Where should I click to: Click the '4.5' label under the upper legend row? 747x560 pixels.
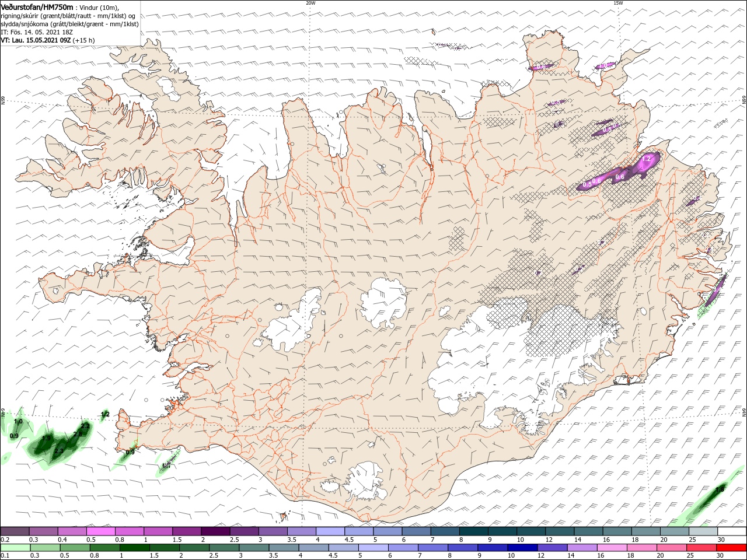tap(349, 540)
